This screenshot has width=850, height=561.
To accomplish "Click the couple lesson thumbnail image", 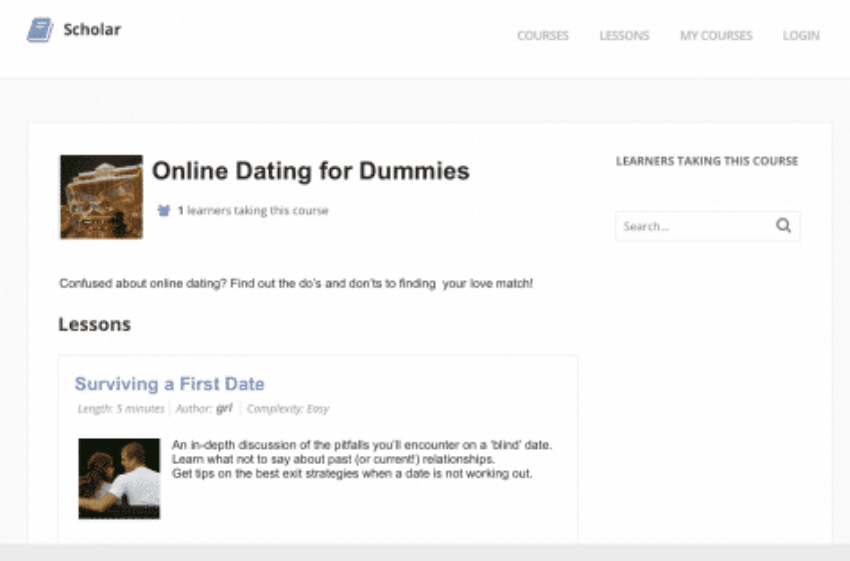I will [119, 479].
